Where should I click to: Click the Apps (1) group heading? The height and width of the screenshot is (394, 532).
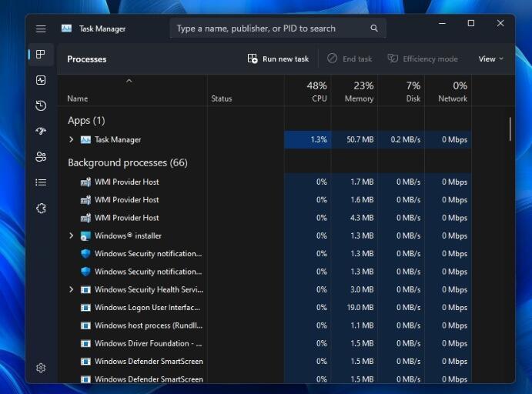coord(86,120)
